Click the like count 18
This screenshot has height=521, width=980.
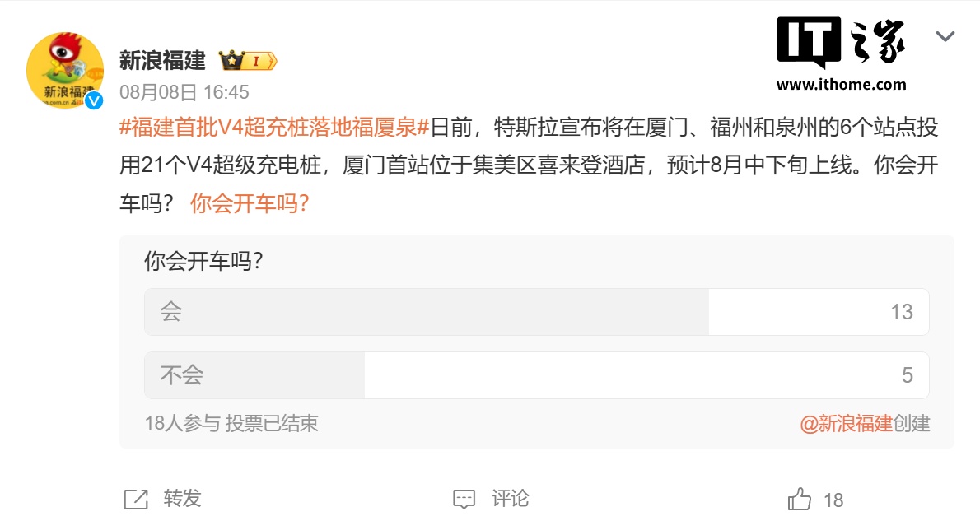tap(833, 500)
